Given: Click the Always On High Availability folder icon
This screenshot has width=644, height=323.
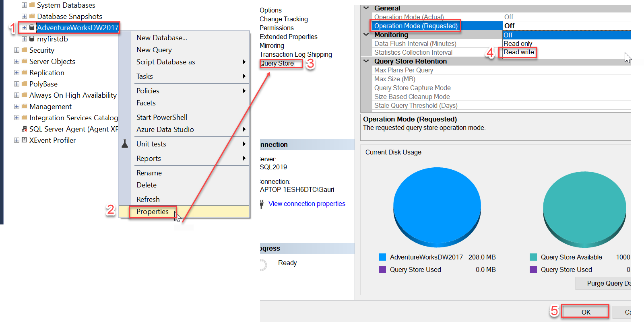Looking at the screenshot, I should 24,95.
